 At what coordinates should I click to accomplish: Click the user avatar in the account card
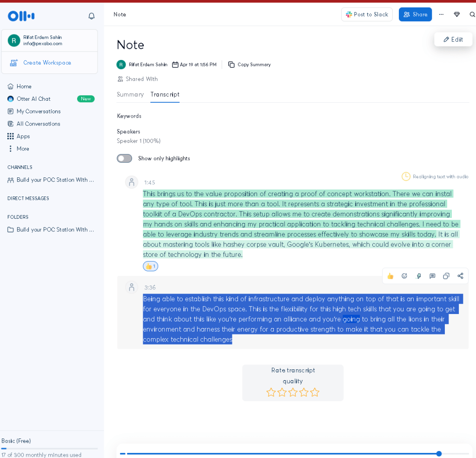tap(13, 40)
